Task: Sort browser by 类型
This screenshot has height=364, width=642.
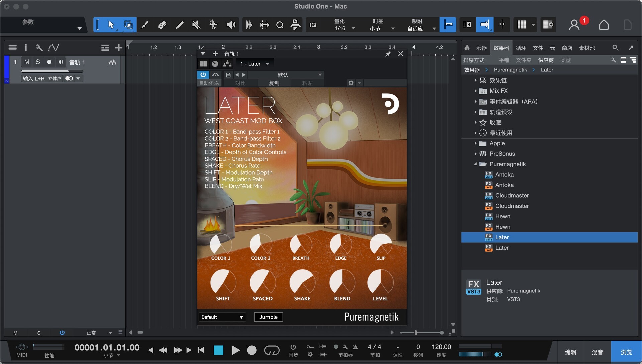Action: [x=565, y=60]
